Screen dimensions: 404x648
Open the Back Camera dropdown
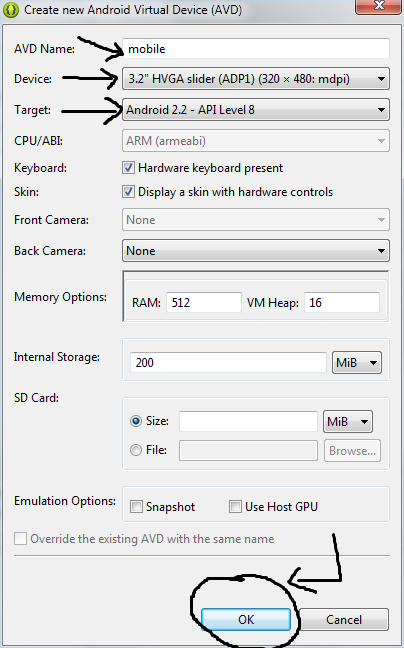[256, 251]
